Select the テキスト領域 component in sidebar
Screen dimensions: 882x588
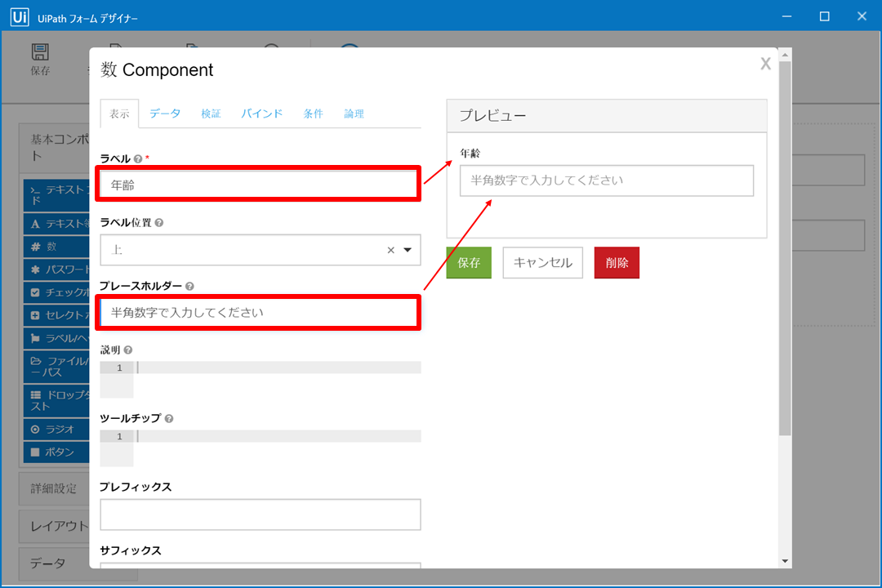point(57,224)
